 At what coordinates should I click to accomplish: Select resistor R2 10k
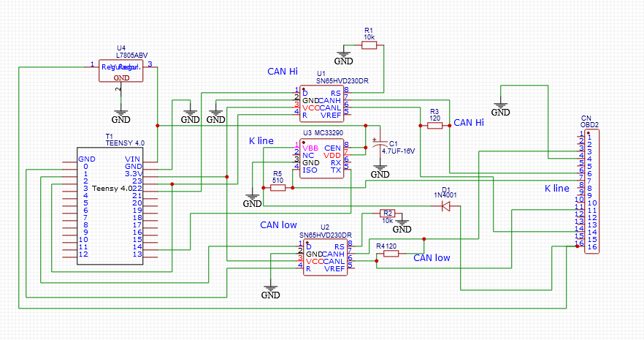(x=388, y=214)
